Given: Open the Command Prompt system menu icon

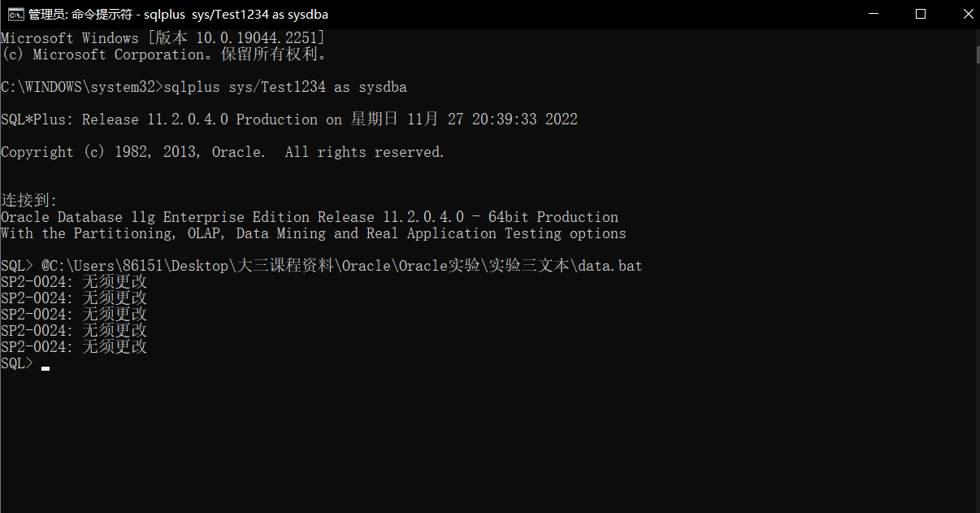Looking at the screenshot, I should pyautogui.click(x=15, y=14).
